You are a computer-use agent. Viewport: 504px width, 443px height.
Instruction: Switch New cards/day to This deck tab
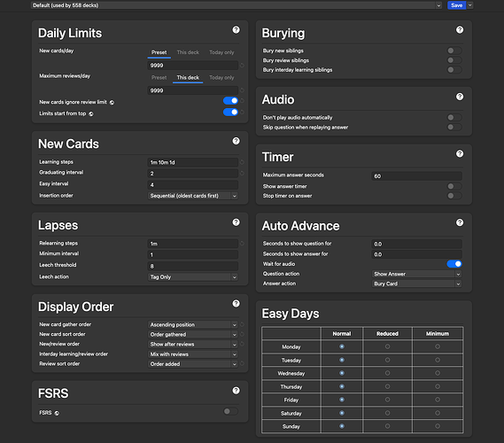(x=188, y=52)
